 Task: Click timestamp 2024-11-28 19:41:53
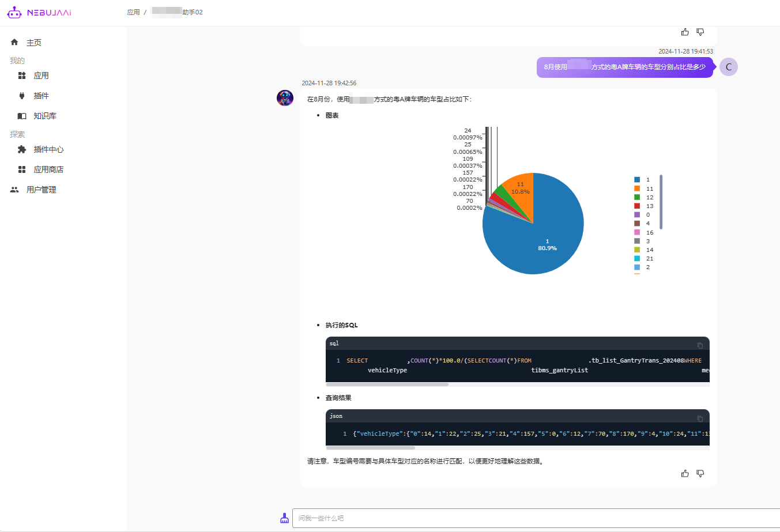pos(686,51)
